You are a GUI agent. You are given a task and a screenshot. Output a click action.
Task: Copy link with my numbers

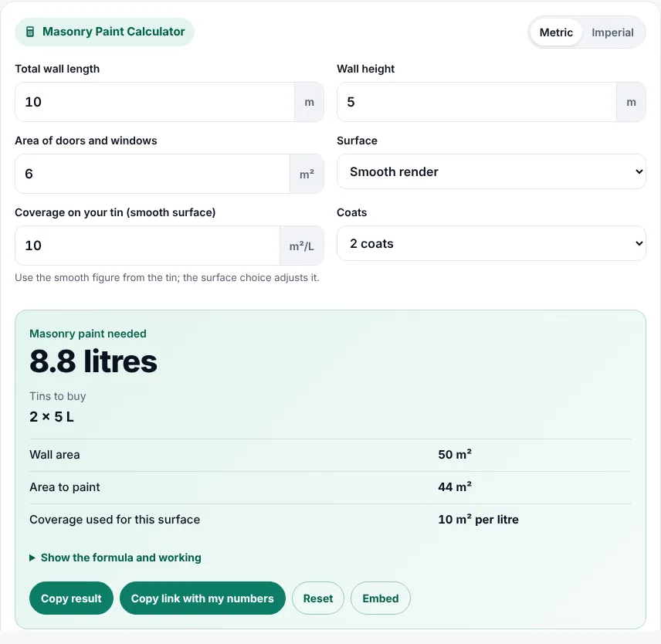(x=202, y=598)
